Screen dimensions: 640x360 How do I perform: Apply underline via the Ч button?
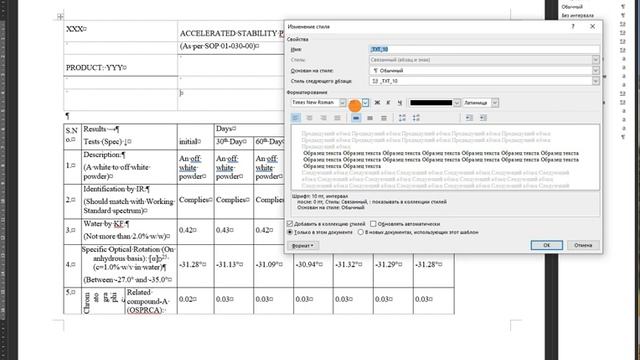coord(400,103)
